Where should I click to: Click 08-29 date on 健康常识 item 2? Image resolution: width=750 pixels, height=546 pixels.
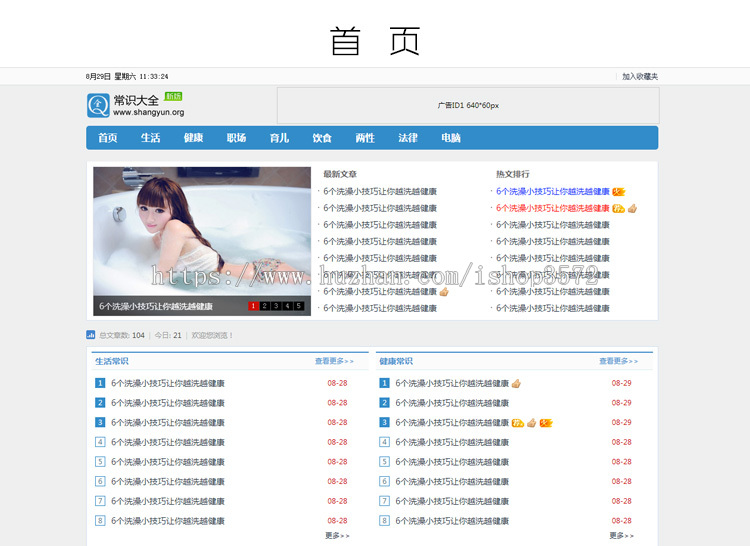pos(621,403)
